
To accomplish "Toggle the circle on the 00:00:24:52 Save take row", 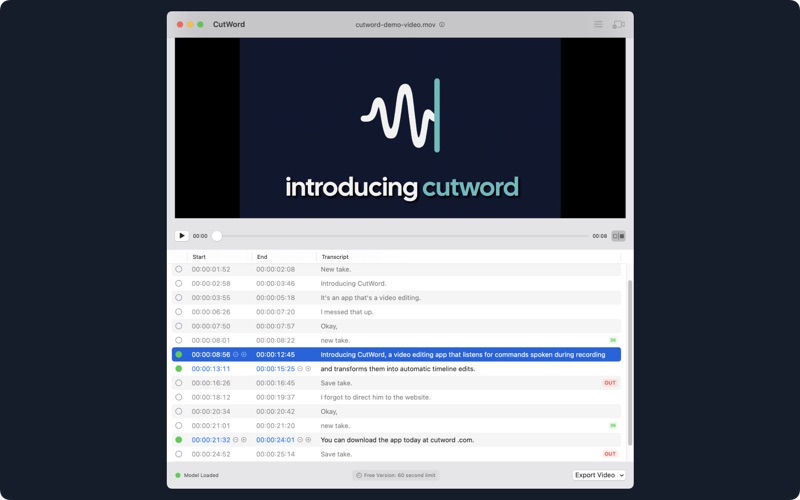I will (x=179, y=454).
